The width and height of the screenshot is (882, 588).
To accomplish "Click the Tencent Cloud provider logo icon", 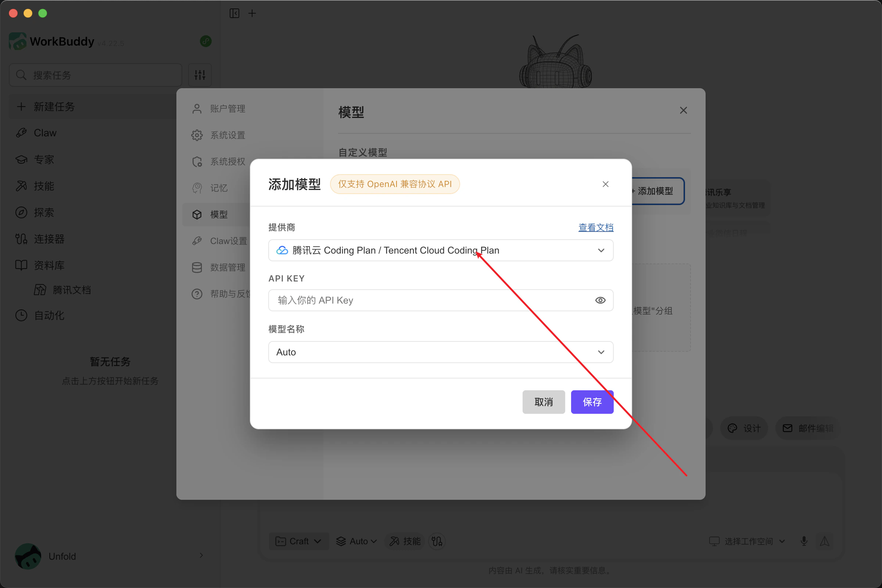I will pos(282,250).
